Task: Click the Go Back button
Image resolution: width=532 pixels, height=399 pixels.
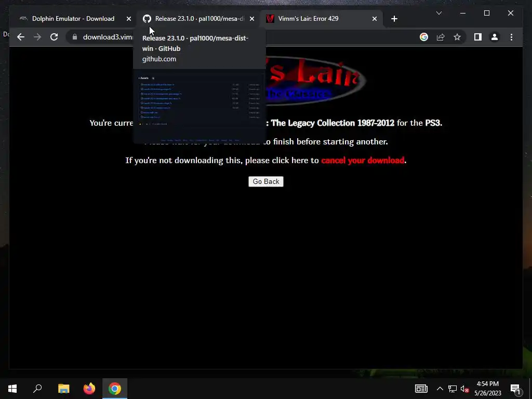Action: click(x=265, y=181)
